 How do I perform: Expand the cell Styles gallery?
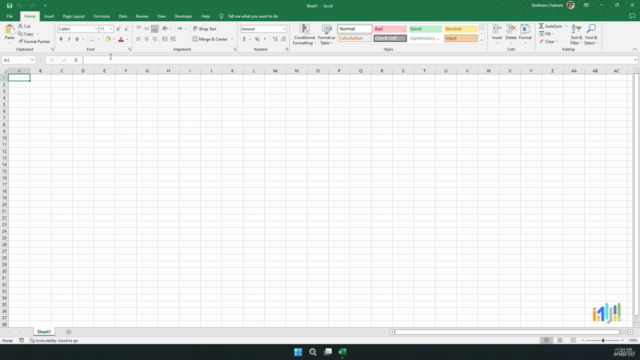[x=481, y=41]
